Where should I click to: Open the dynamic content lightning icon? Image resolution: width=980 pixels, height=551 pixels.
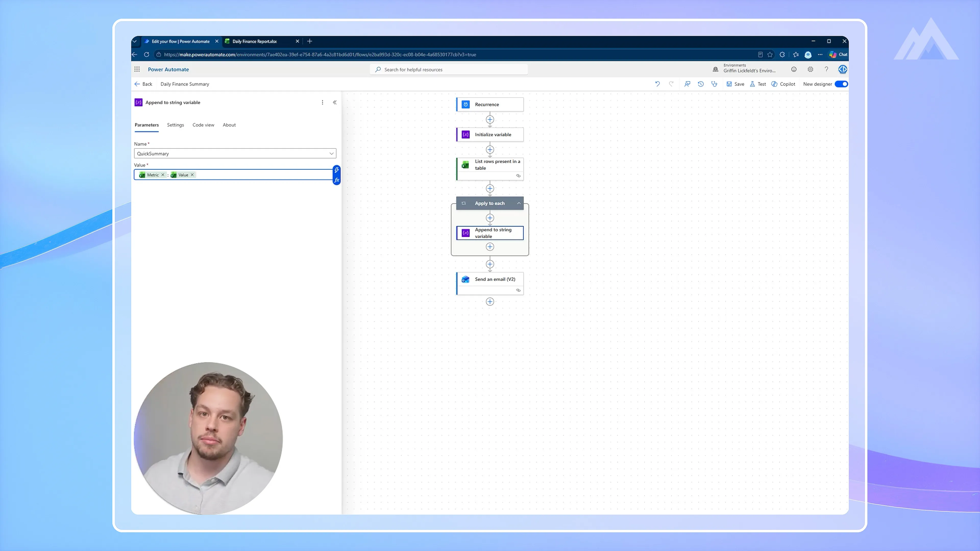pos(337,170)
